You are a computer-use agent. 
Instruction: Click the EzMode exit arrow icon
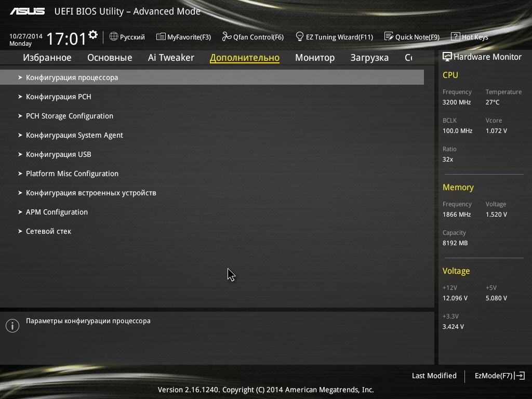(x=520, y=376)
